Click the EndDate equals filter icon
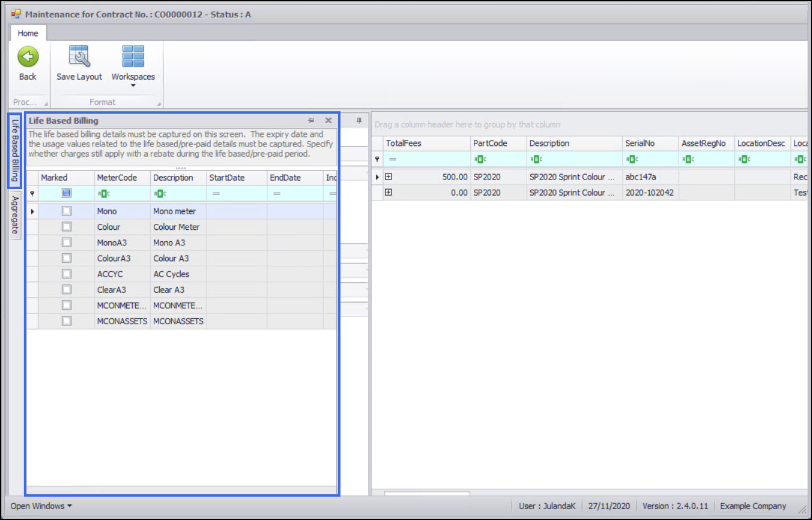 [x=276, y=194]
